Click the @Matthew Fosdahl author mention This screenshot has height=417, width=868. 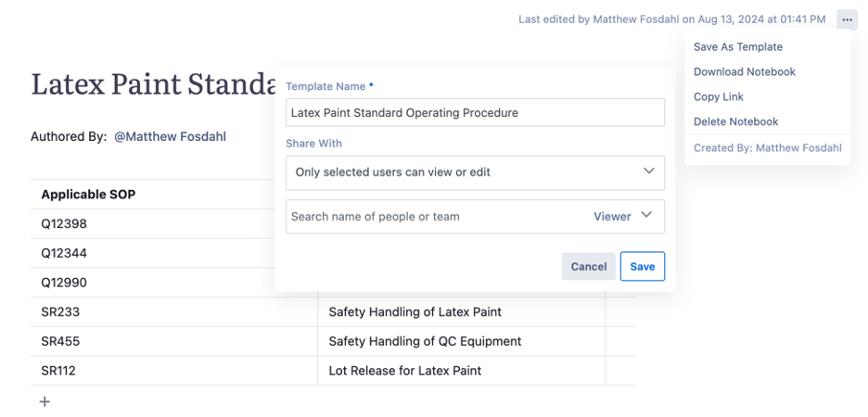[x=170, y=136]
